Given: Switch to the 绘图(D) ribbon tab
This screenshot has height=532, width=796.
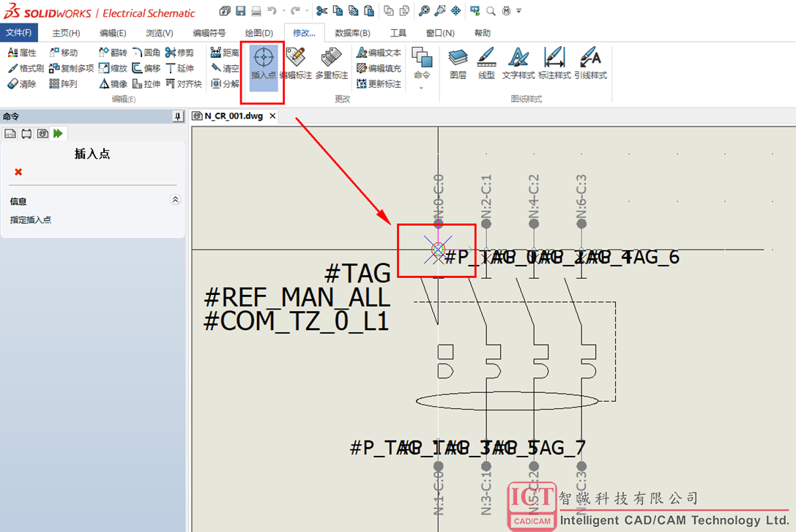Looking at the screenshot, I should pos(259,33).
